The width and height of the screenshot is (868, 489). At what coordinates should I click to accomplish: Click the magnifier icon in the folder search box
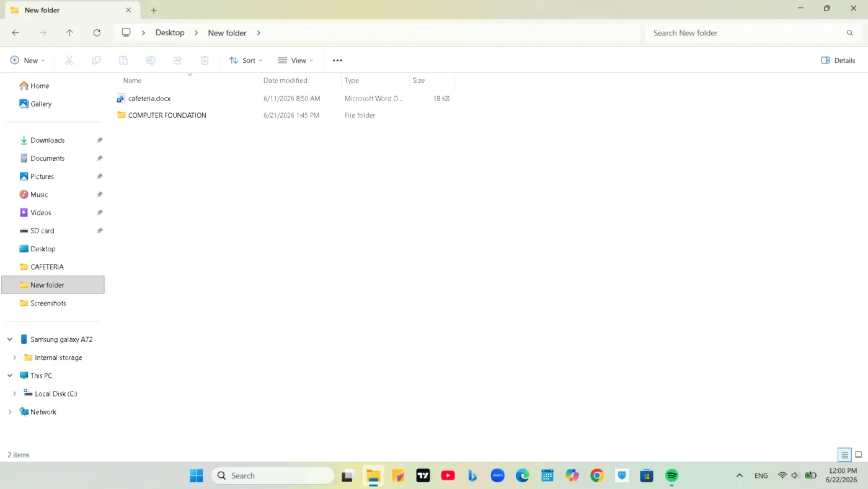(850, 33)
